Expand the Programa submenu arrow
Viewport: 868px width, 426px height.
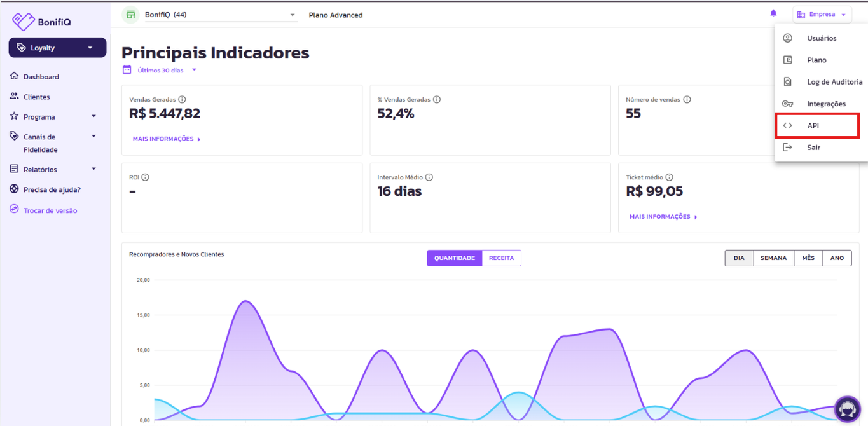point(93,116)
